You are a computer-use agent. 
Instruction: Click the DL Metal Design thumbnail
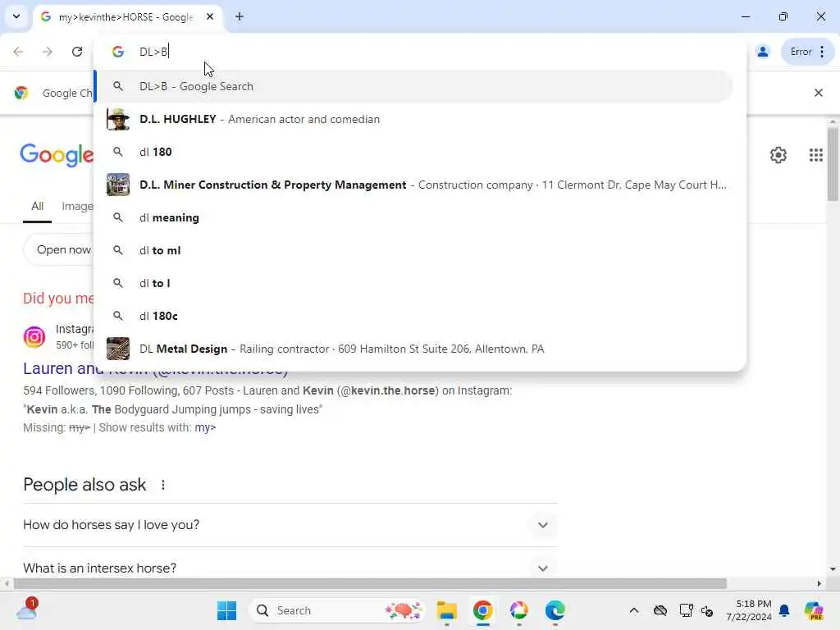click(x=118, y=349)
